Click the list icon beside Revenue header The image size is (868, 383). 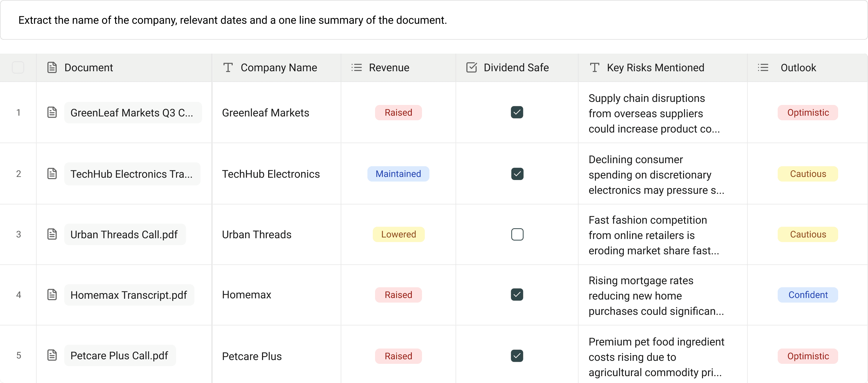356,67
